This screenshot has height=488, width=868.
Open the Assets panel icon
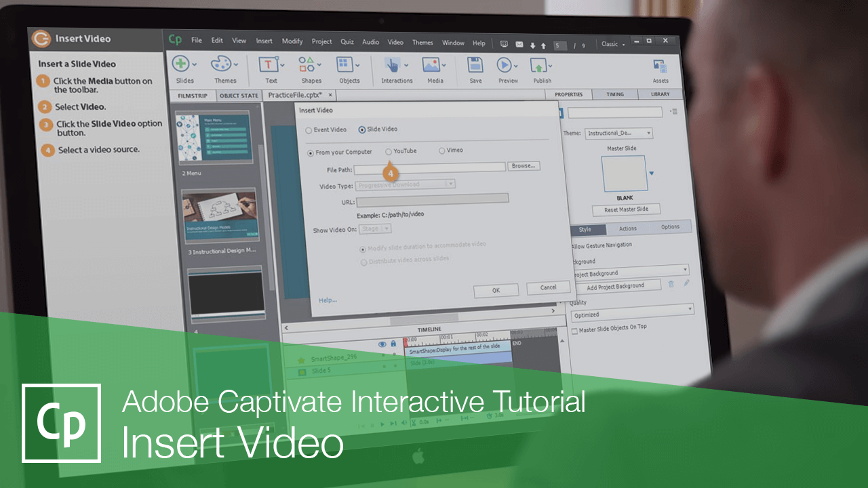click(660, 64)
